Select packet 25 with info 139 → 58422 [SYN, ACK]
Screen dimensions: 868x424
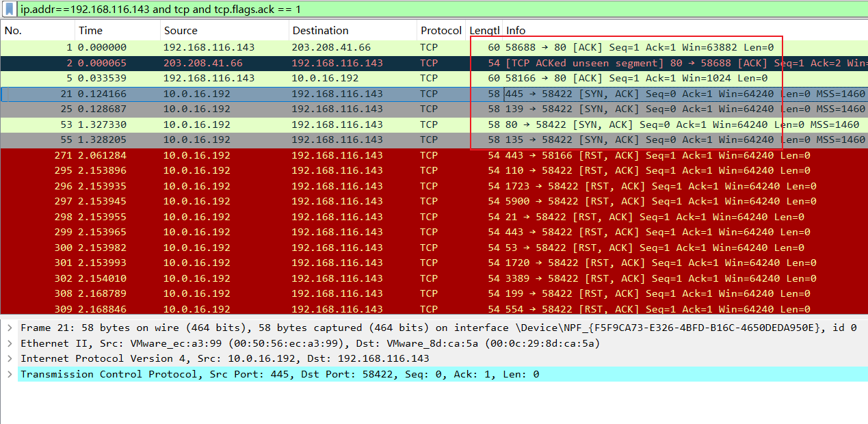(434, 109)
